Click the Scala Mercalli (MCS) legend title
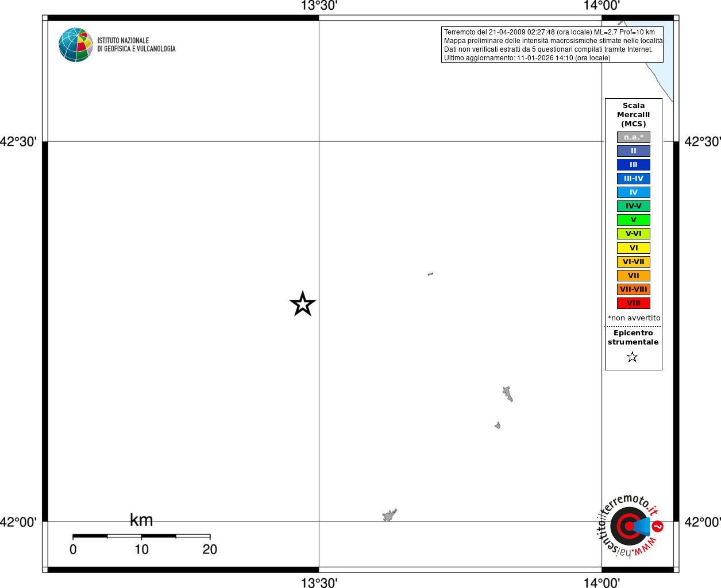This screenshot has width=721, height=588. [634, 115]
